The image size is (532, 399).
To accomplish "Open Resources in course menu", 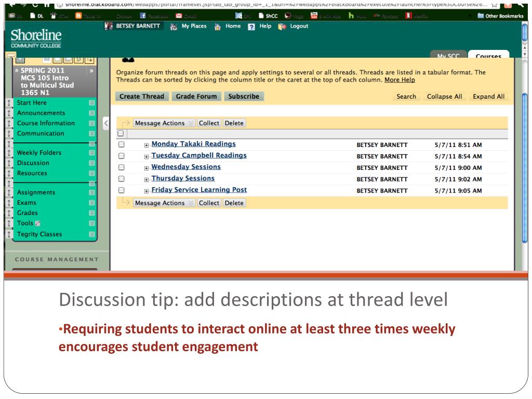I will (32, 174).
